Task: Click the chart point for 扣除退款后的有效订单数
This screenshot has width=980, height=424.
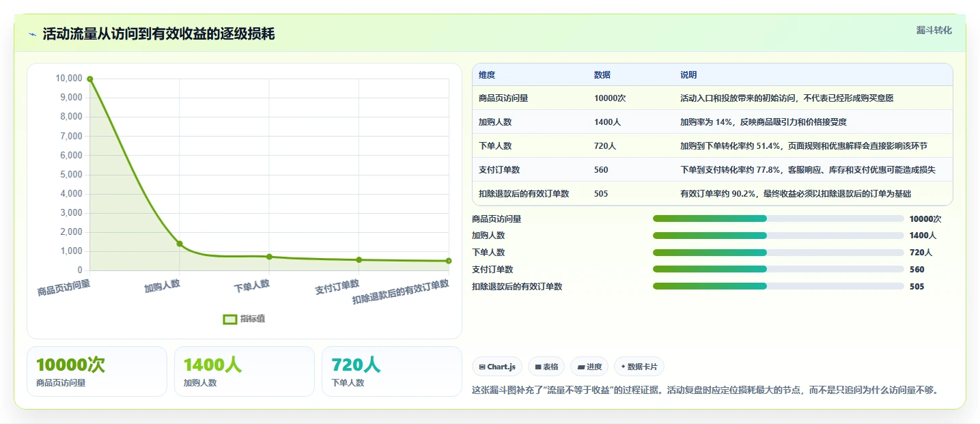Action: pyautogui.click(x=449, y=261)
